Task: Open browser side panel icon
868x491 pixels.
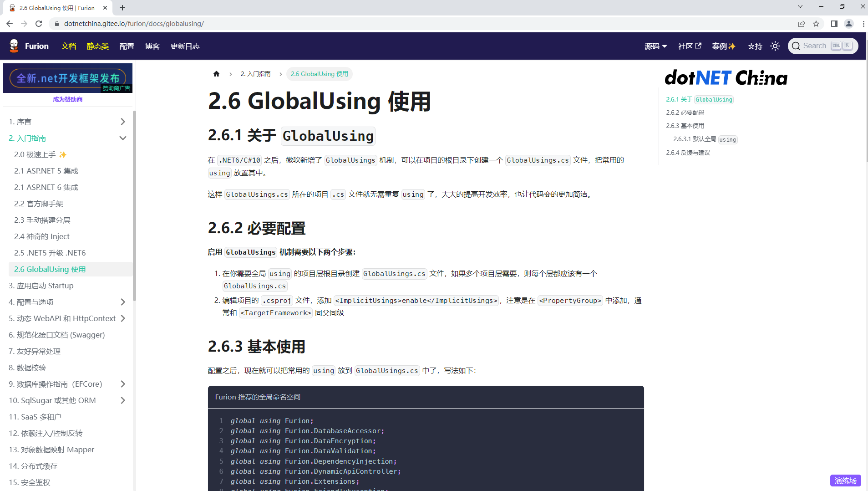Action: tap(834, 24)
